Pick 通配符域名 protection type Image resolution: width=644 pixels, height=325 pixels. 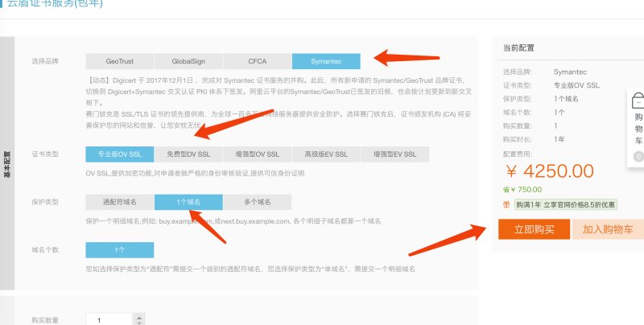pyautogui.click(x=119, y=202)
